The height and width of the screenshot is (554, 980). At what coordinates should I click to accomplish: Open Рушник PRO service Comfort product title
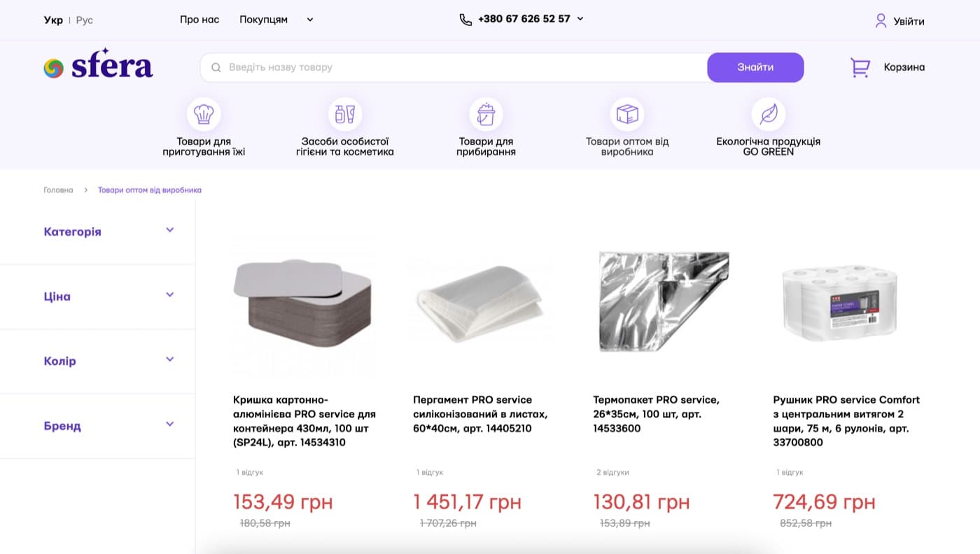point(846,421)
